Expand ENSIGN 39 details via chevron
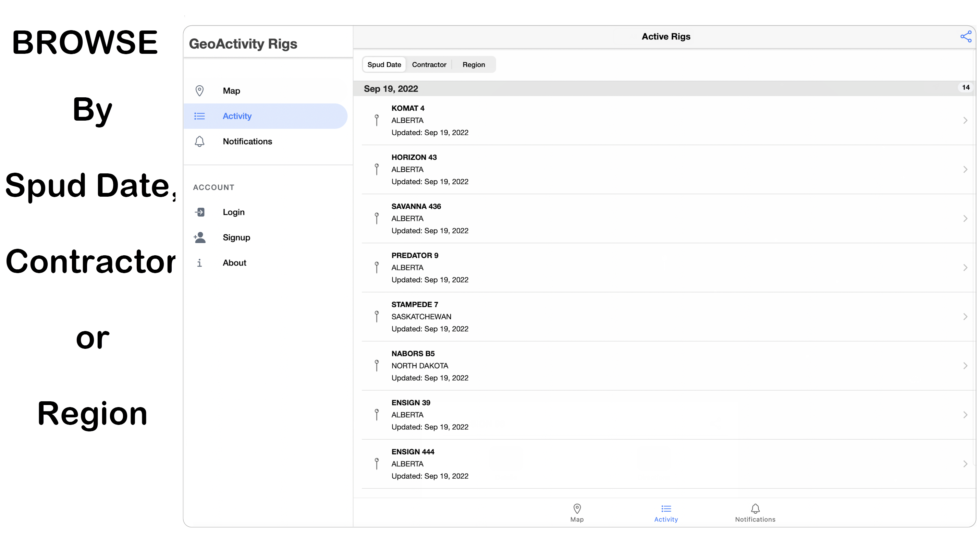This screenshot has width=980, height=551. [x=965, y=415]
